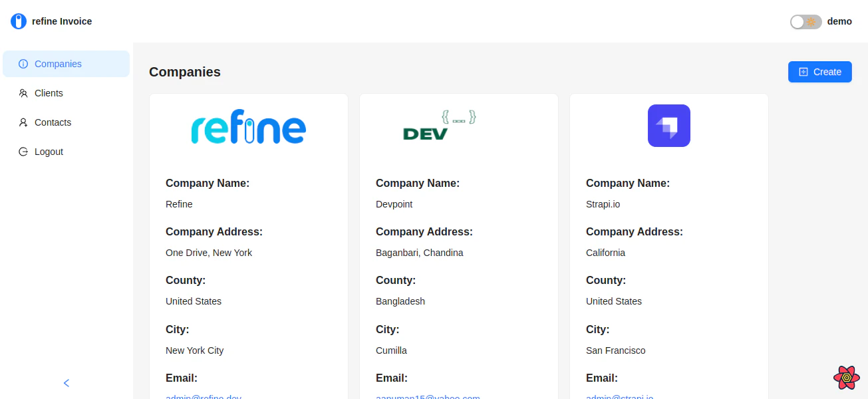868x399 pixels.
Task: Select the Clients people icon
Action: pyautogui.click(x=22, y=93)
